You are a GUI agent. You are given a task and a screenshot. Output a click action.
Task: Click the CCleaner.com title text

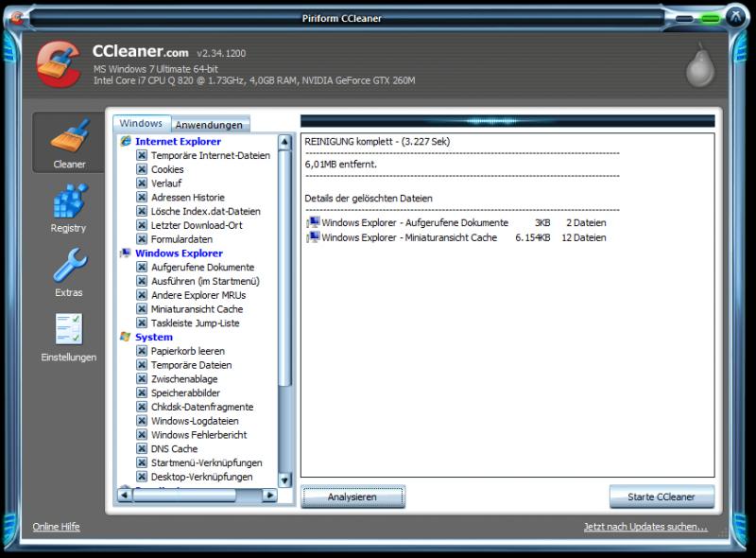[x=140, y=51]
